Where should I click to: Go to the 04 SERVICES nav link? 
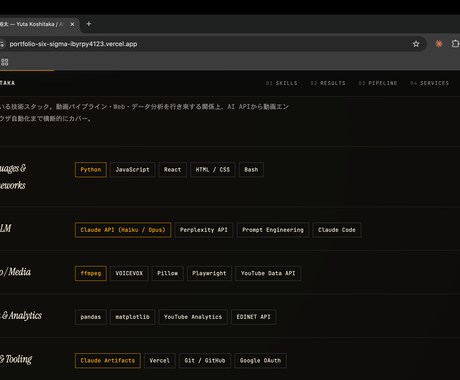click(430, 83)
